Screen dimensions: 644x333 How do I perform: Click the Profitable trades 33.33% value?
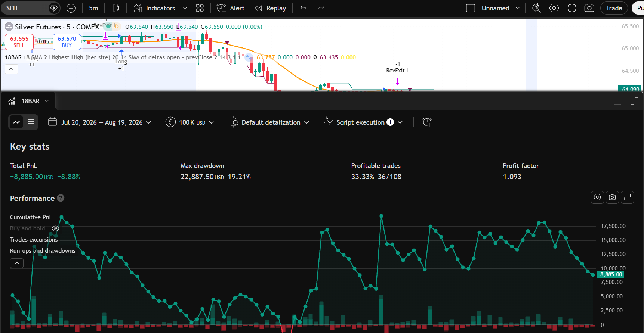tap(363, 177)
